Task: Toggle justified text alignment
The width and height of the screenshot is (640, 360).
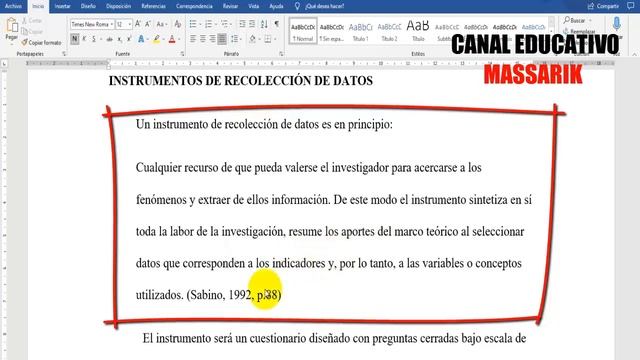Action: (222, 39)
